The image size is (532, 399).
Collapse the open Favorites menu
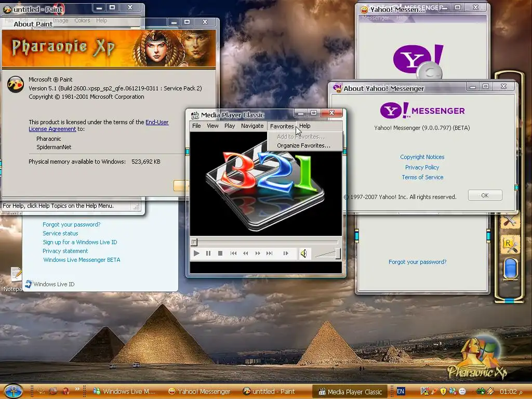282,126
